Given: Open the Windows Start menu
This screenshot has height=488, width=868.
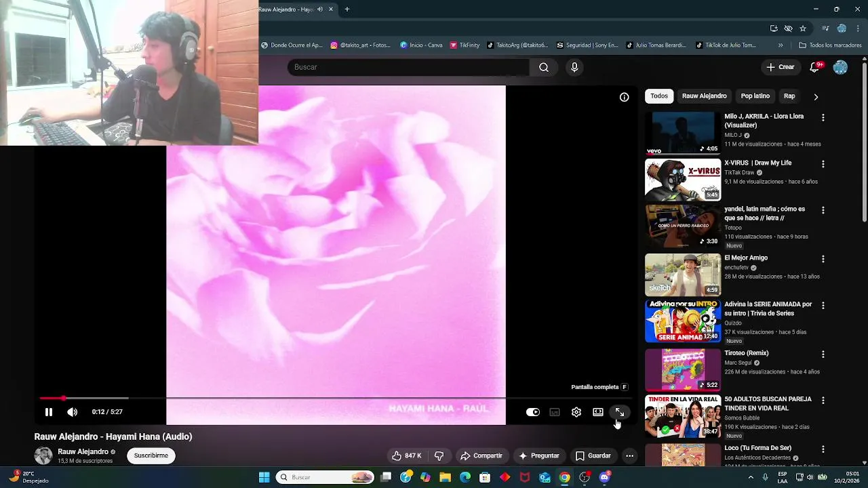Looking at the screenshot, I should pyautogui.click(x=264, y=477).
